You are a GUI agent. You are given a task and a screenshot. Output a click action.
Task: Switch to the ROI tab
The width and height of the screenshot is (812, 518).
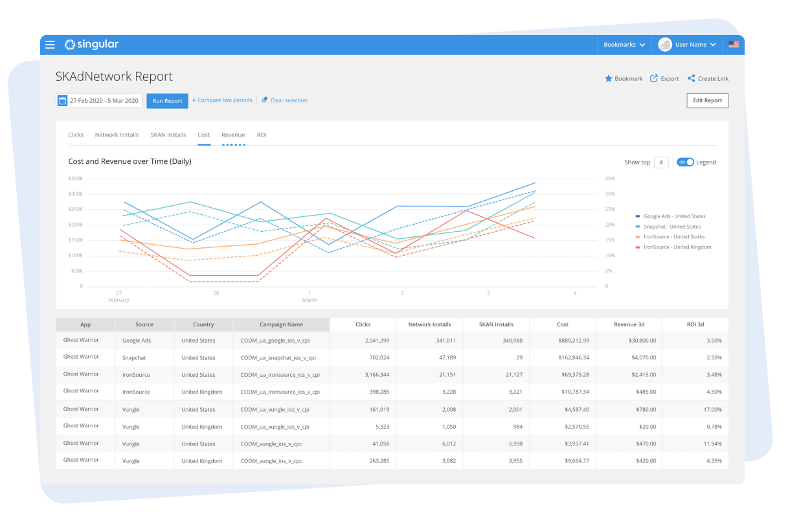pyautogui.click(x=262, y=135)
